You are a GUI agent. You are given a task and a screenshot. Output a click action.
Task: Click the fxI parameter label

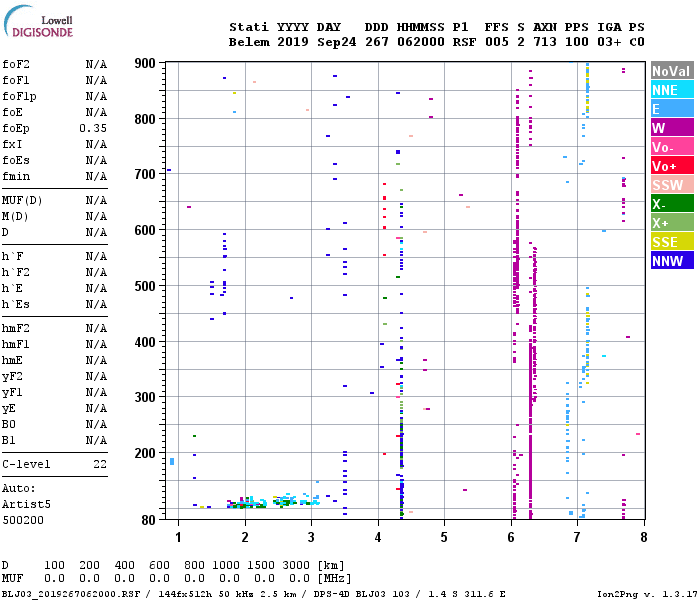12,144
